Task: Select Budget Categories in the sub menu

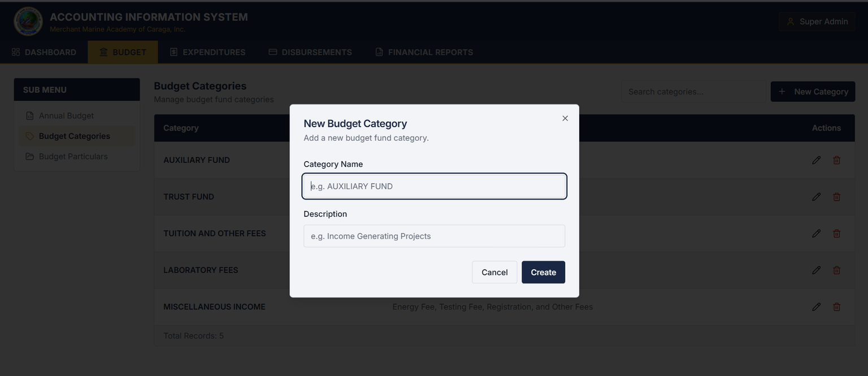Action: pos(77,136)
